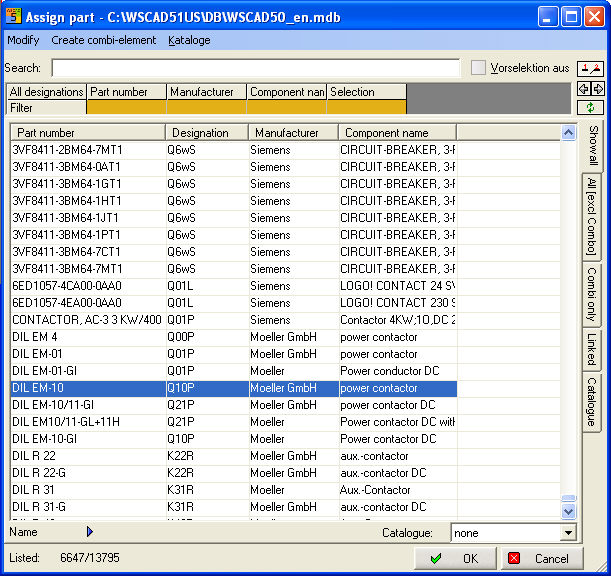Select row DIL EM-10/11-GI
This screenshot has height=576, width=611.
click(x=234, y=405)
